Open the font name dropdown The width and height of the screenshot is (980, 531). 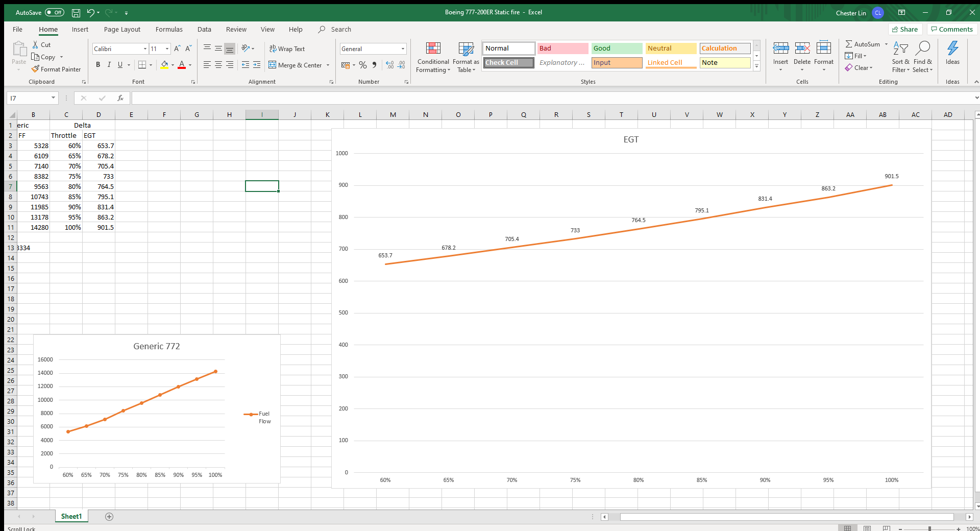pyautogui.click(x=145, y=49)
